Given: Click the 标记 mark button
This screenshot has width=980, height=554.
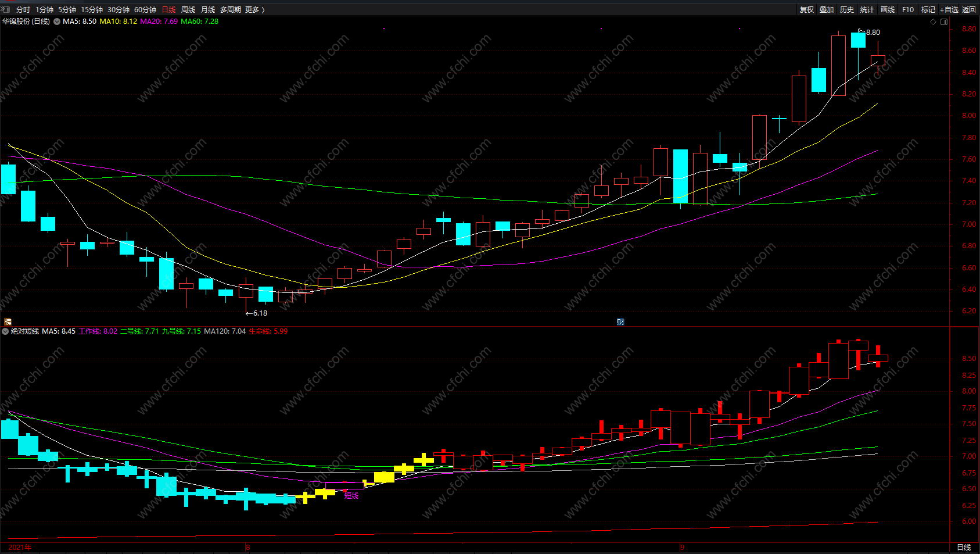Looking at the screenshot, I should pyautogui.click(x=928, y=10).
